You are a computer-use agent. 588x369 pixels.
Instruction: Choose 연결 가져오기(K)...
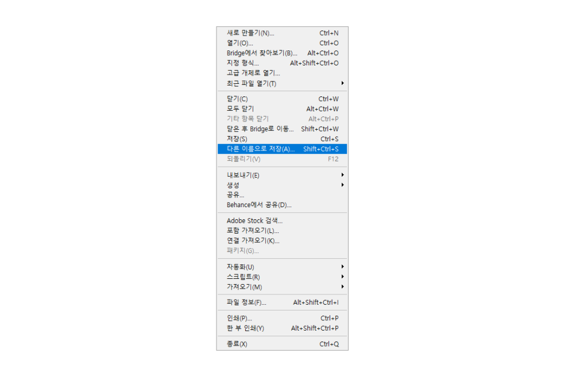pyautogui.click(x=282, y=240)
